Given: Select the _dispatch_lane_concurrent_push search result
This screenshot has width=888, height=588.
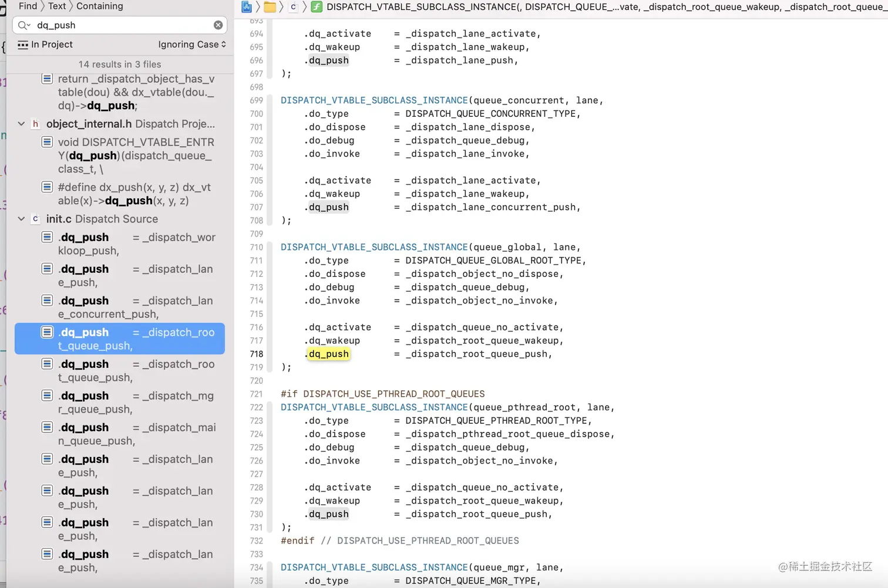Looking at the screenshot, I should click(x=120, y=307).
